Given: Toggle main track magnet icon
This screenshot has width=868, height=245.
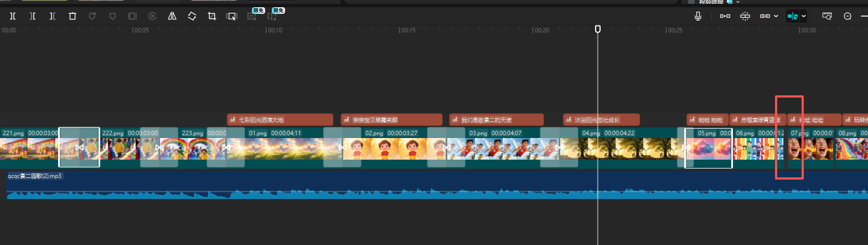Looking at the screenshot, I should [725, 16].
